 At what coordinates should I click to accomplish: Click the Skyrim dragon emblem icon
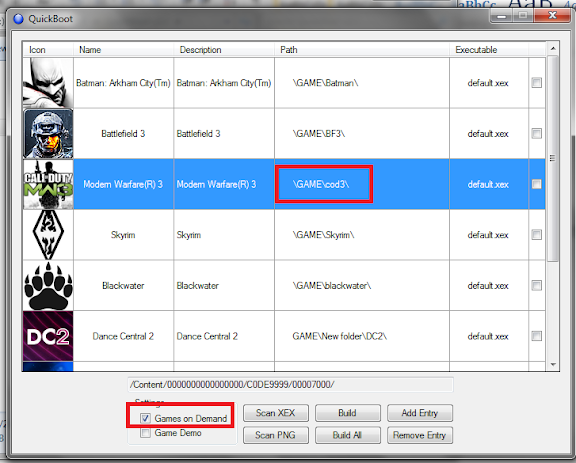[x=48, y=235]
